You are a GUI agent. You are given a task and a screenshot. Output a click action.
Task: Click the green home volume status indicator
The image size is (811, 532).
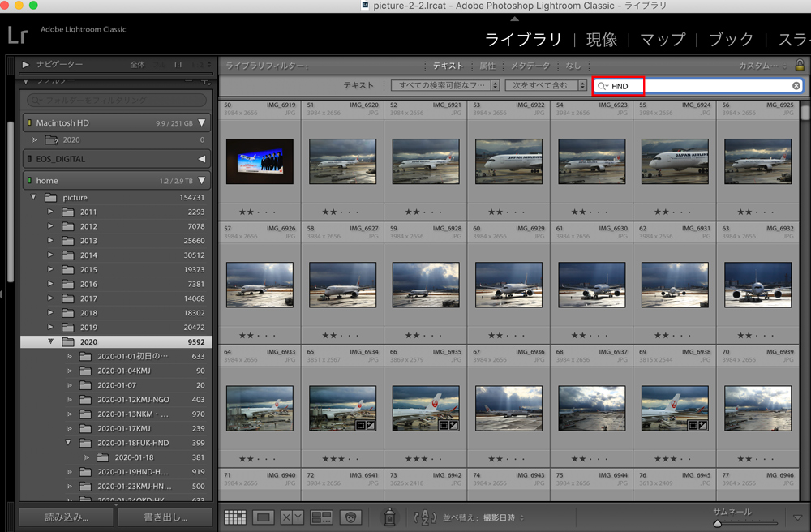(29, 180)
